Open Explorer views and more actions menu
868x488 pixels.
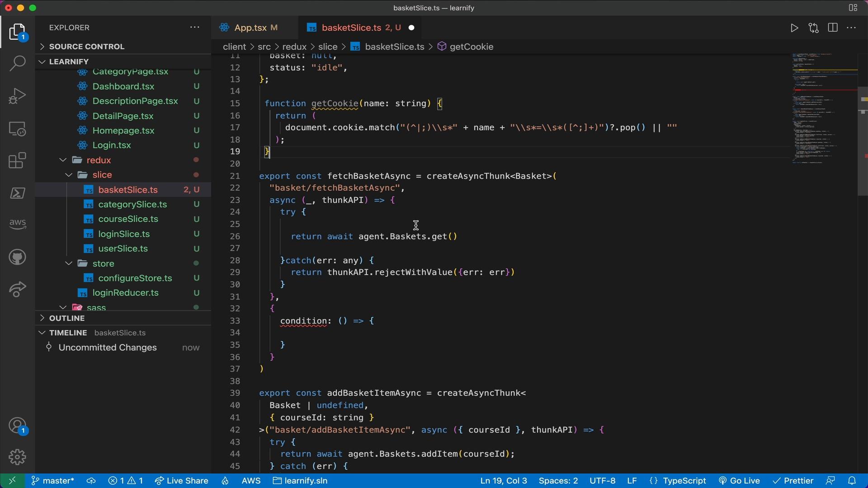click(195, 28)
